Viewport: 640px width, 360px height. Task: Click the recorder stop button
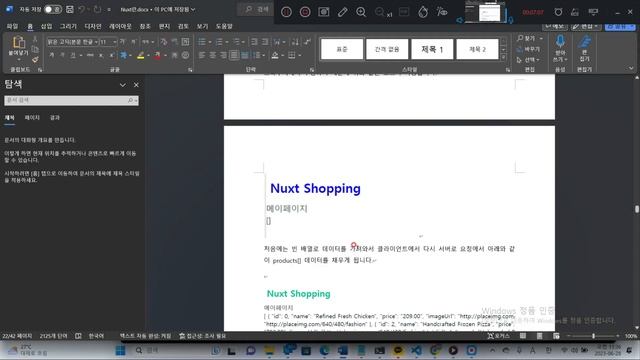click(x=305, y=12)
